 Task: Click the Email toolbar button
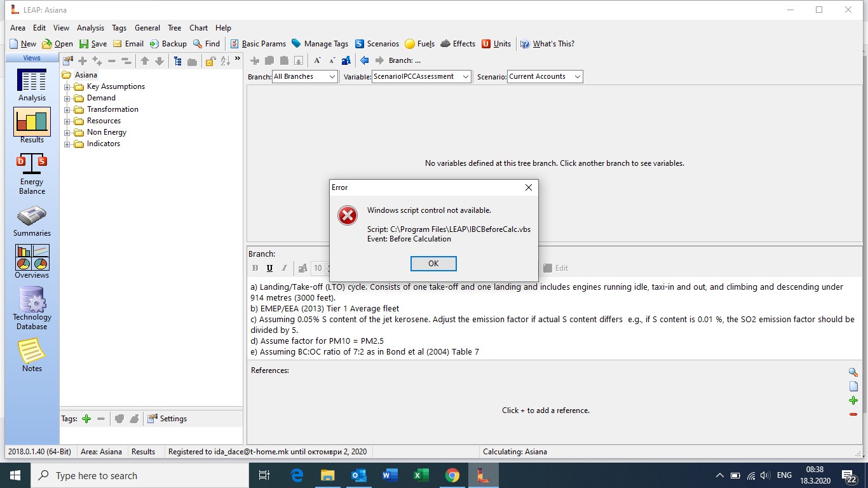128,44
